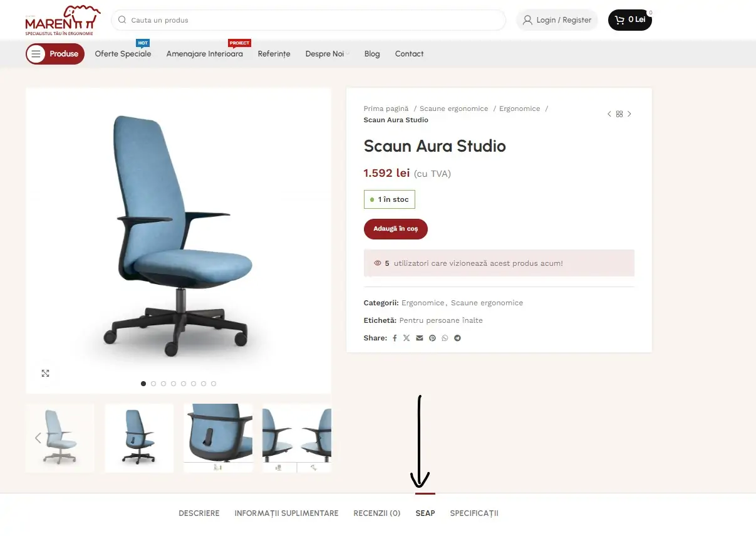The height and width of the screenshot is (536, 756).
Task: Switch to the Specificații tab
Action: coord(474,513)
